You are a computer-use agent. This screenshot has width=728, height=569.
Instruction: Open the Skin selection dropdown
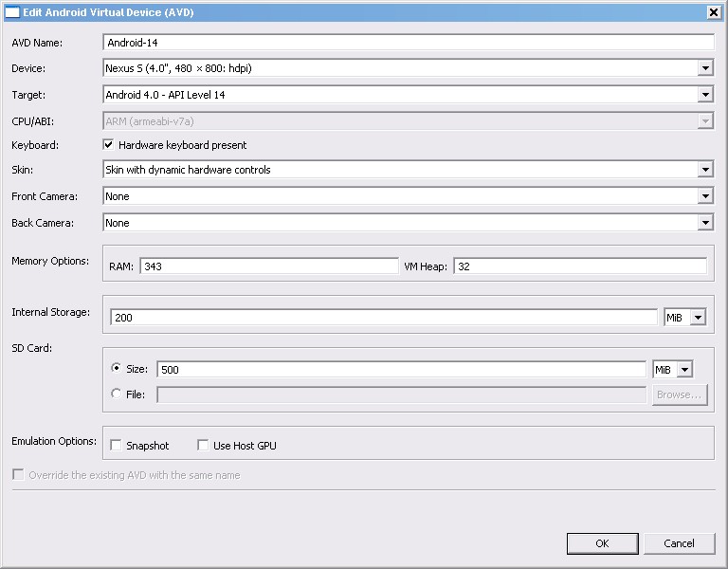tap(704, 170)
